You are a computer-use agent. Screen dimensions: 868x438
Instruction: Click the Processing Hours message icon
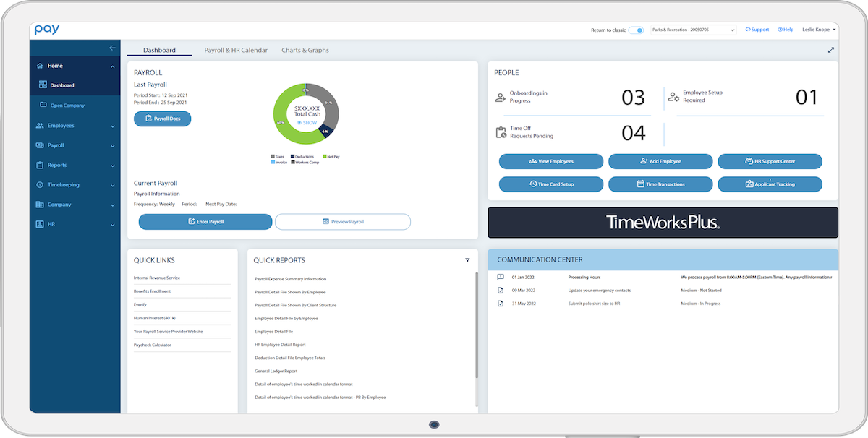point(501,277)
